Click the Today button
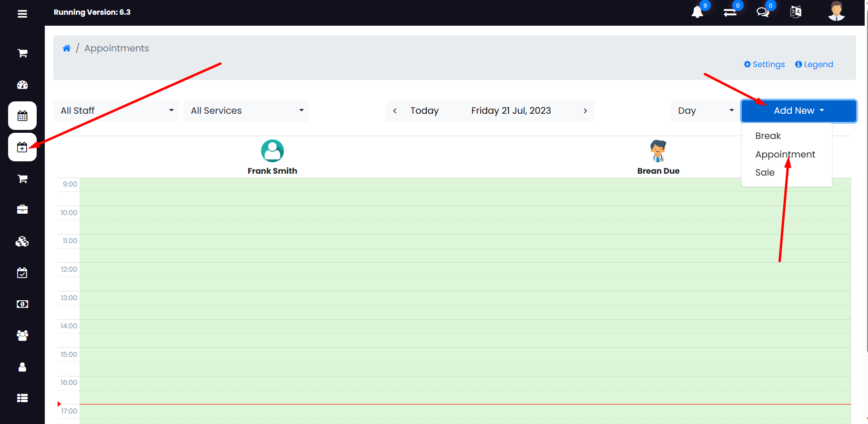 [424, 111]
